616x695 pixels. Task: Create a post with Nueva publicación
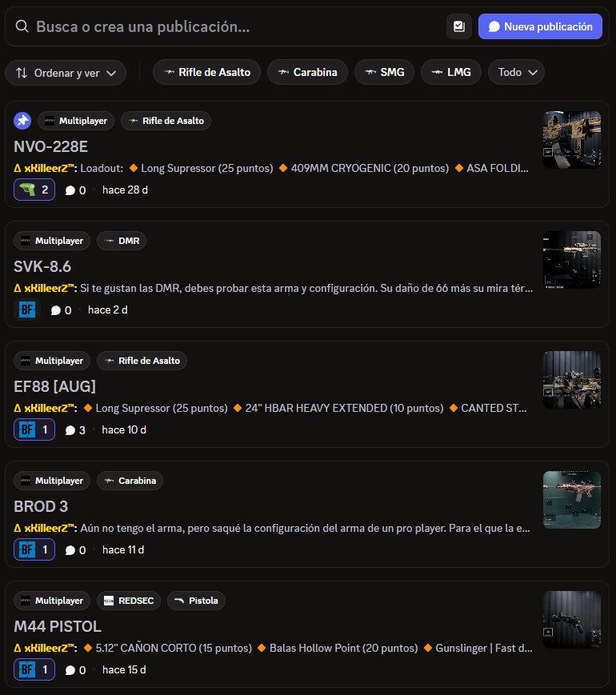(x=540, y=26)
